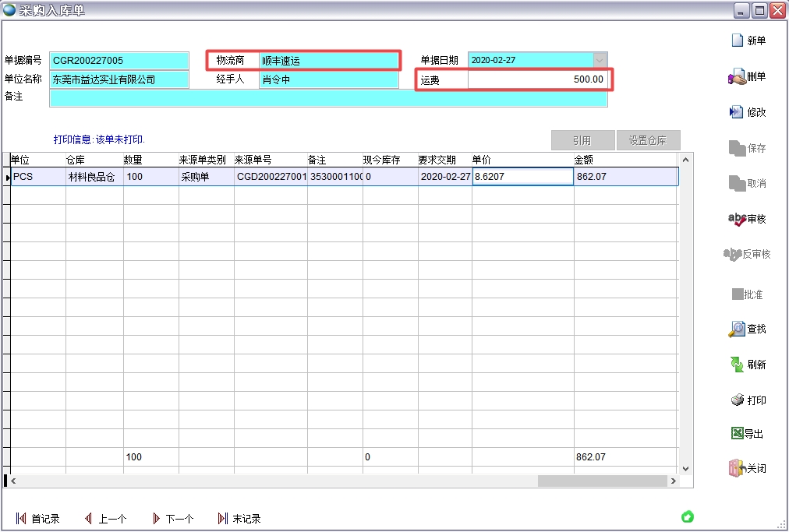Click the 打印 print icon
Viewport: 789px width, 532px height.
(x=737, y=400)
